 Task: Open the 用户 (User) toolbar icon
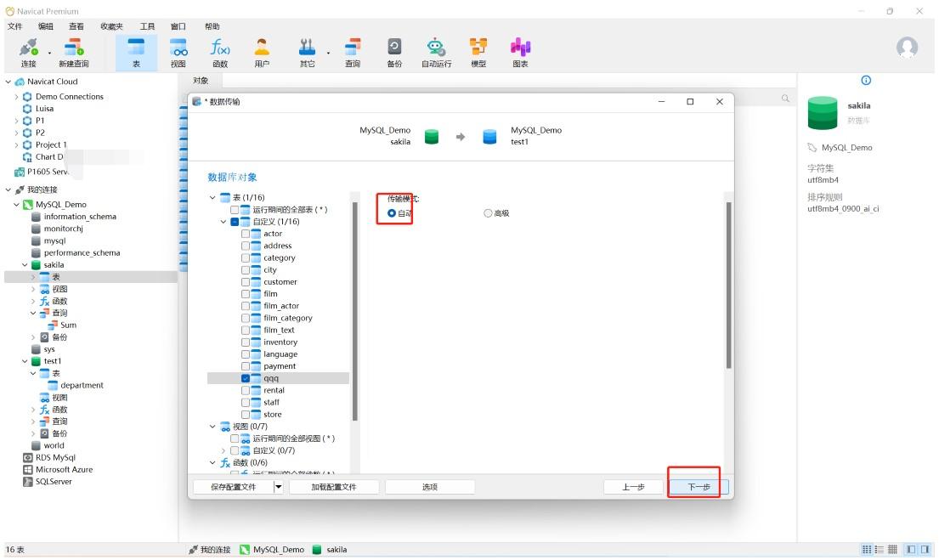[262, 51]
